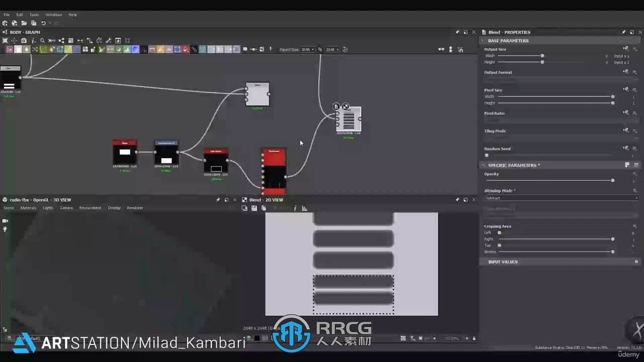Pin the Body Graph panel

pyautogui.click(x=457, y=32)
